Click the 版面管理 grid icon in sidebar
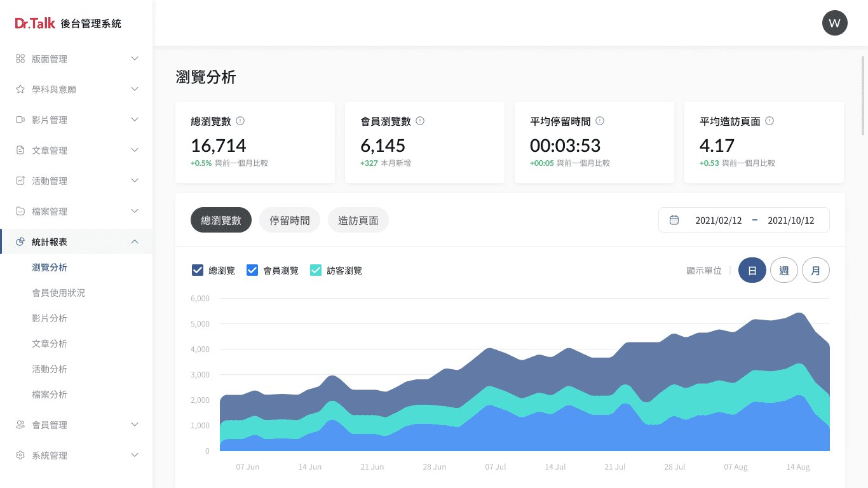Viewport: 868px width, 488px height. pos(20,58)
